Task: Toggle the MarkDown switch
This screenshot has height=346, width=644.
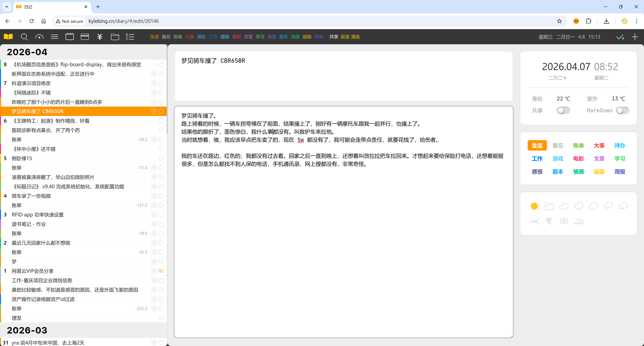Action: [623, 110]
